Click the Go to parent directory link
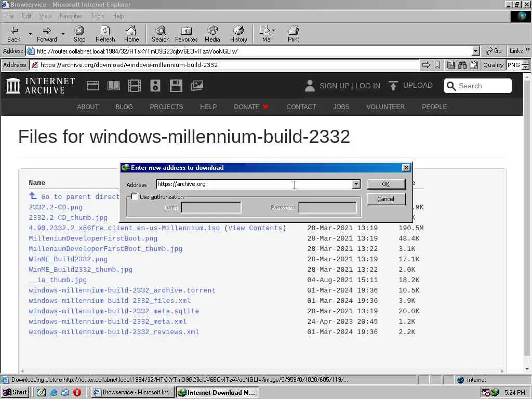This screenshot has width=532, height=399. click(x=74, y=196)
